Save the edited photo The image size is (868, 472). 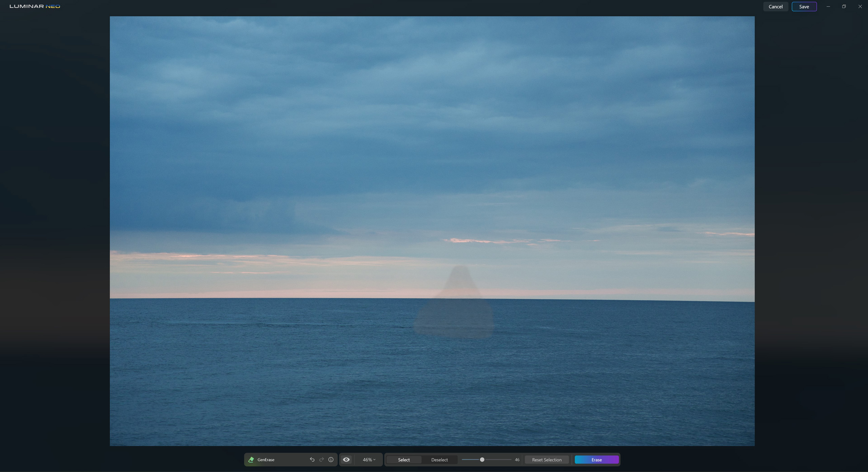[804, 6]
